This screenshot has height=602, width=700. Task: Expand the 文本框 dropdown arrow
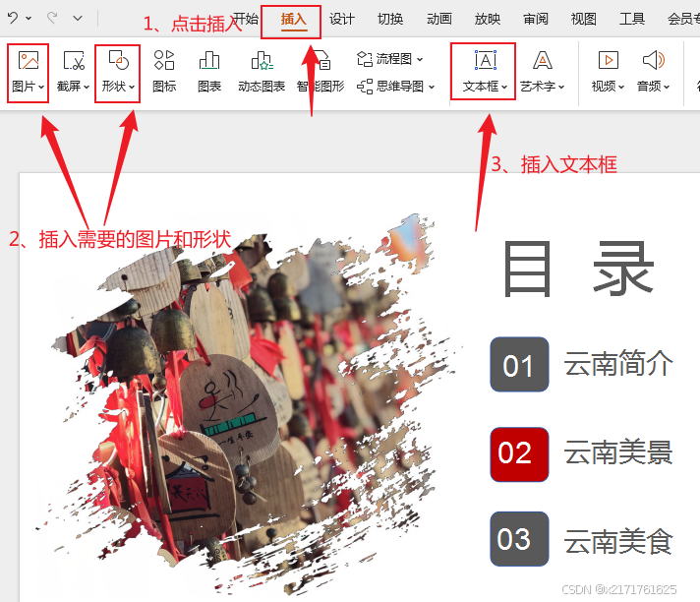click(x=504, y=88)
